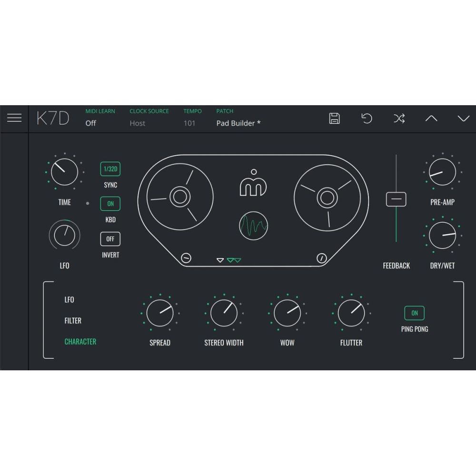Toggle the PING PONG ON button
This screenshot has height=476, width=476.
(x=415, y=313)
